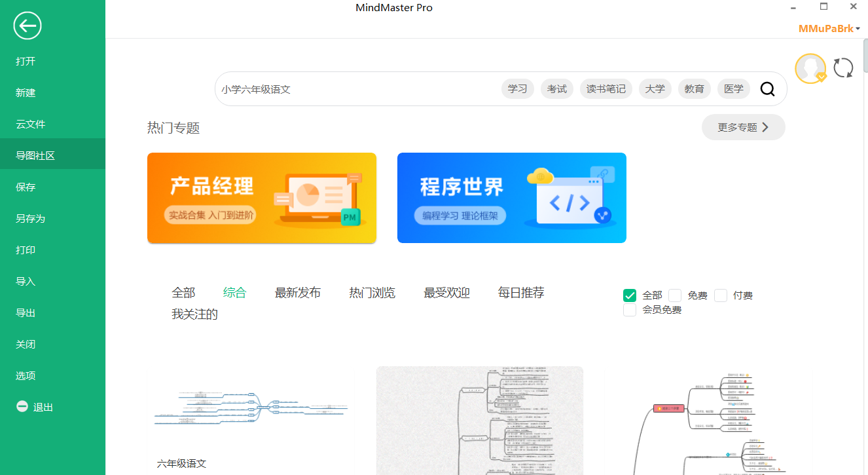Image resolution: width=868 pixels, height=475 pixels.
Task: Click the exit minus icon beside 退出
Action: pyautogui.click(x=22, y=407)
